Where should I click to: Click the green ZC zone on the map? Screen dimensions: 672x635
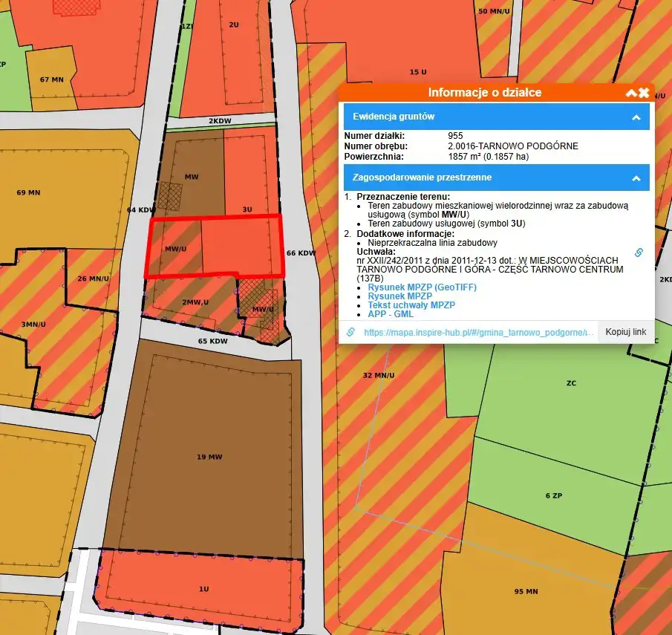tap(570, 385)
